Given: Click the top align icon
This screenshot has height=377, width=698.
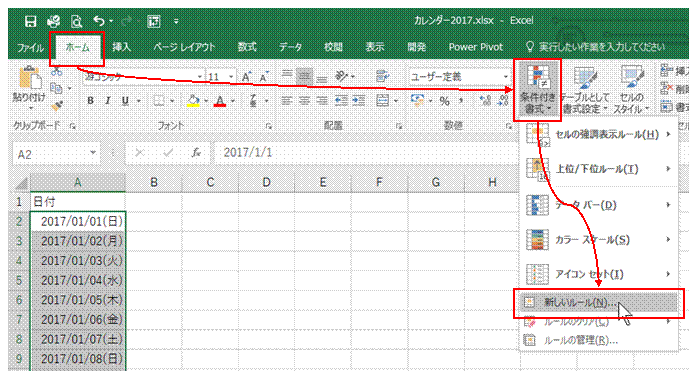Looking at the screenshot, I should (287, 76).
